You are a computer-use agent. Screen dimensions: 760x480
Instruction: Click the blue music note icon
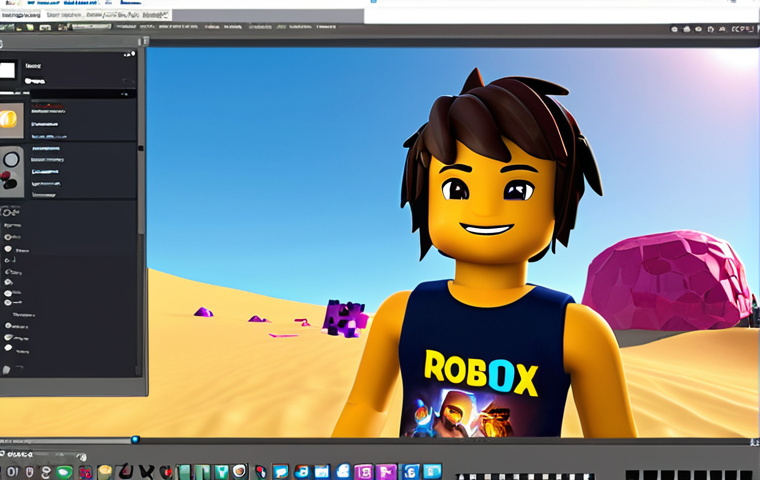point(301,472)
